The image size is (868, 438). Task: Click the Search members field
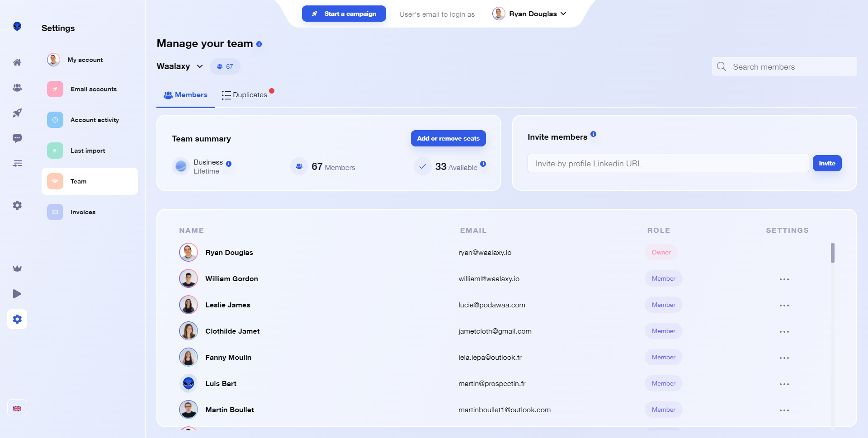tap(785, 66)
